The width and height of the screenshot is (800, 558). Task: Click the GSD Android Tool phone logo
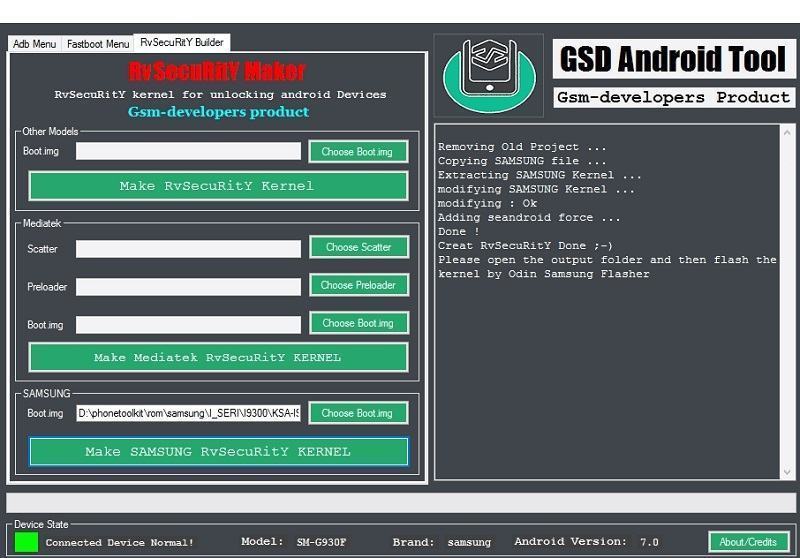(x=488, y=75)
